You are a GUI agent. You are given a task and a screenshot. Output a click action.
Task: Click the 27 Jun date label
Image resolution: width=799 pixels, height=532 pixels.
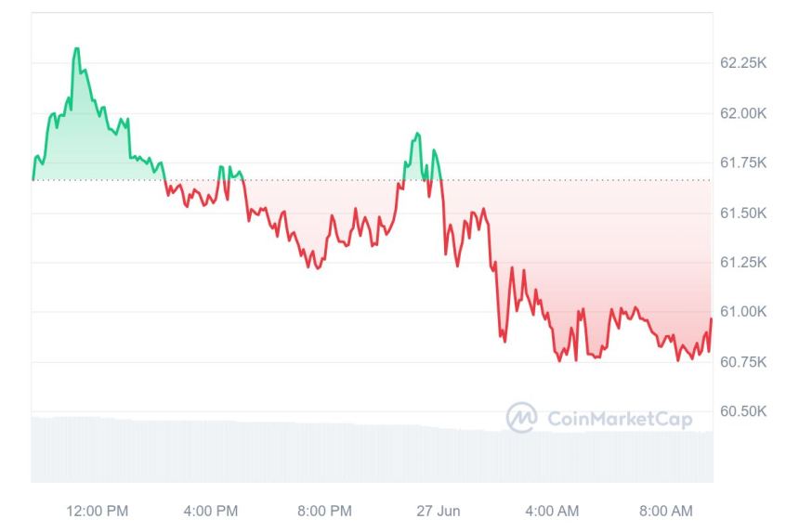(x=438, y=511)
